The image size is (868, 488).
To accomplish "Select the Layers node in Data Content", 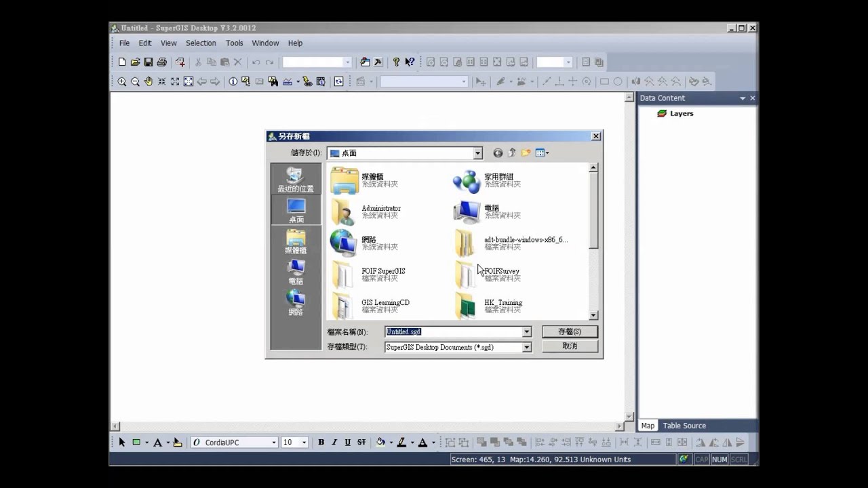I will tap(675, 114).
